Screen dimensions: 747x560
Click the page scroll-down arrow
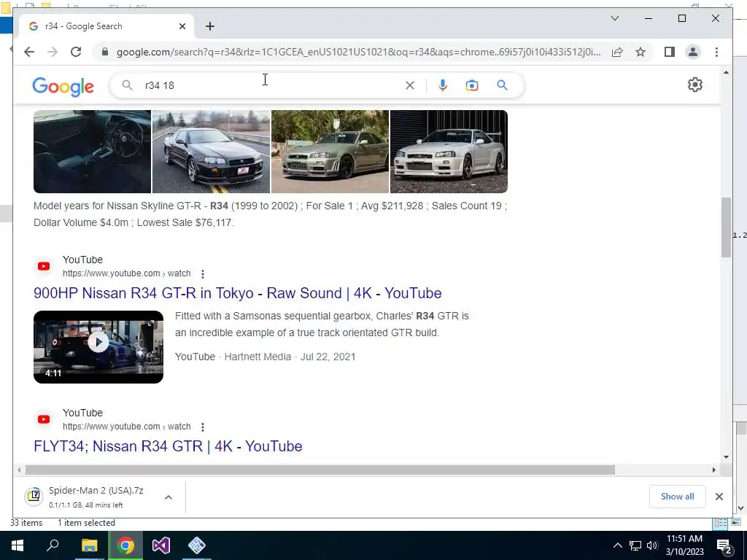pos(726,457)
